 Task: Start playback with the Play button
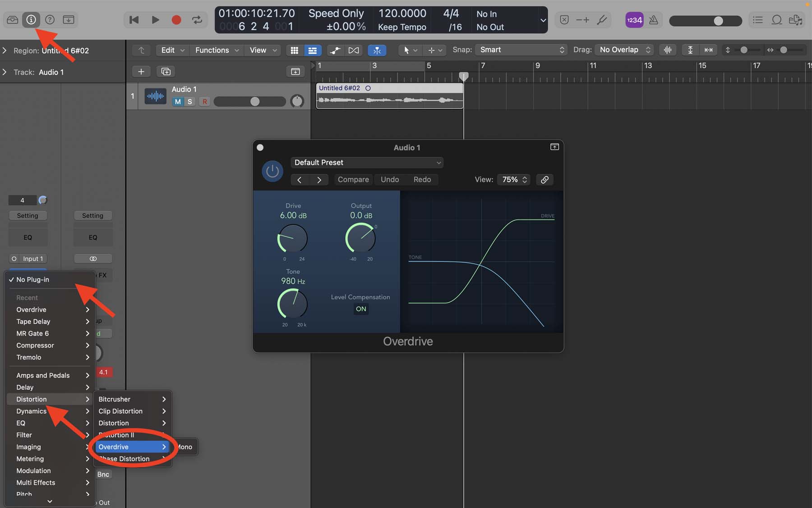click(155, 19)
